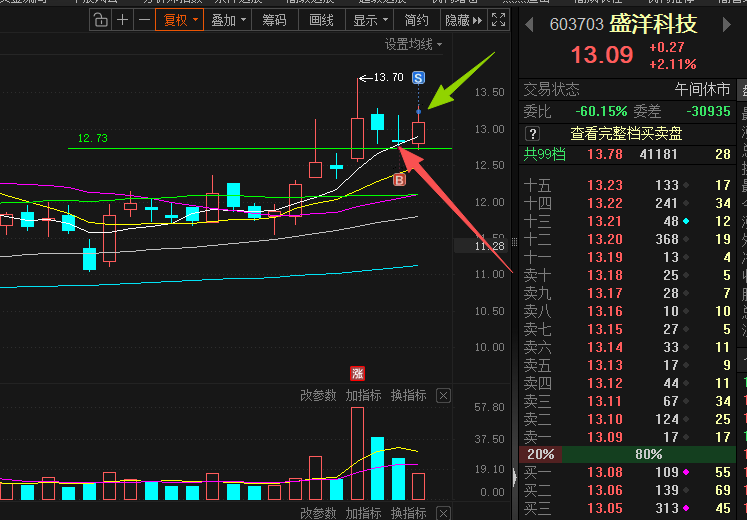Click the 13.78 price in 共99档 row
747x520 pixels.
(605, 154)
